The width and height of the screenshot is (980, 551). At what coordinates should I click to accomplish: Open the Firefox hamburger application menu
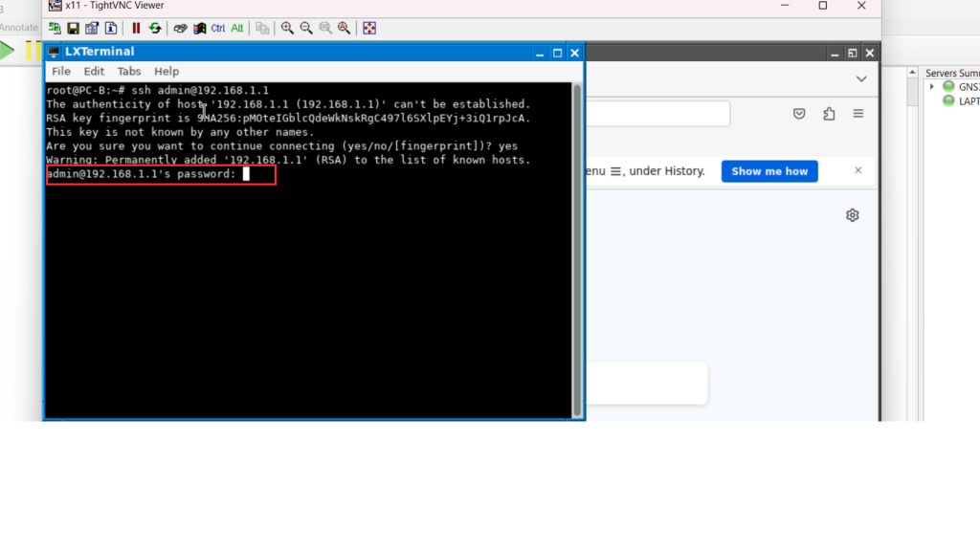pos(858,114)
